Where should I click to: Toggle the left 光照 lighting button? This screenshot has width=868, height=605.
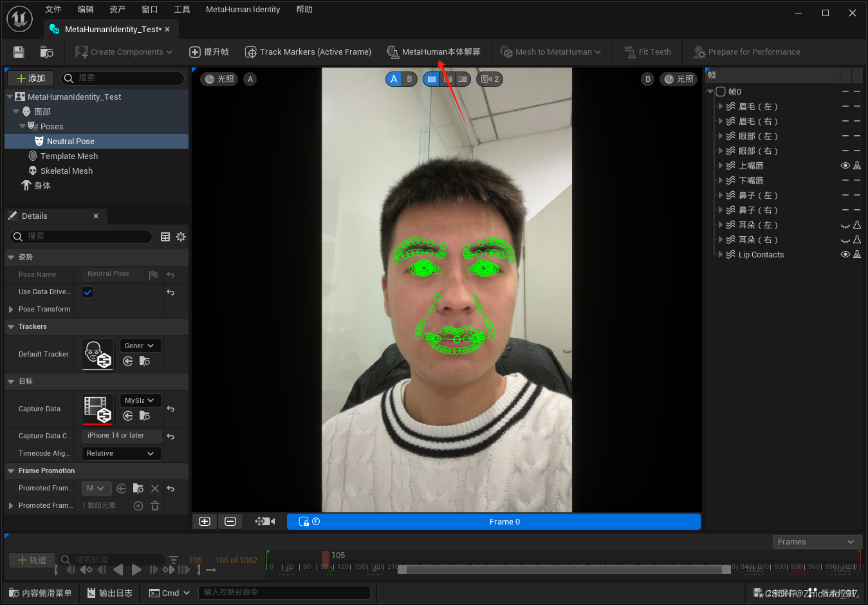[219, 79]
